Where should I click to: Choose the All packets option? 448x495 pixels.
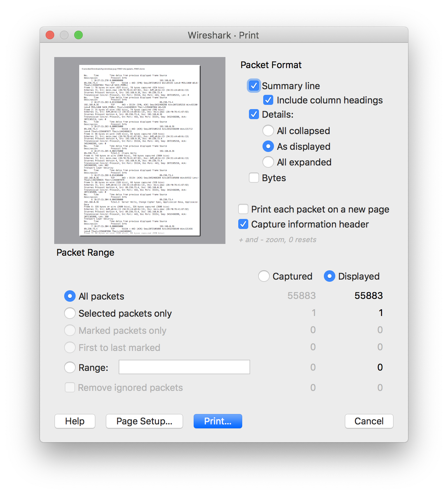click(x=70, y=296)
